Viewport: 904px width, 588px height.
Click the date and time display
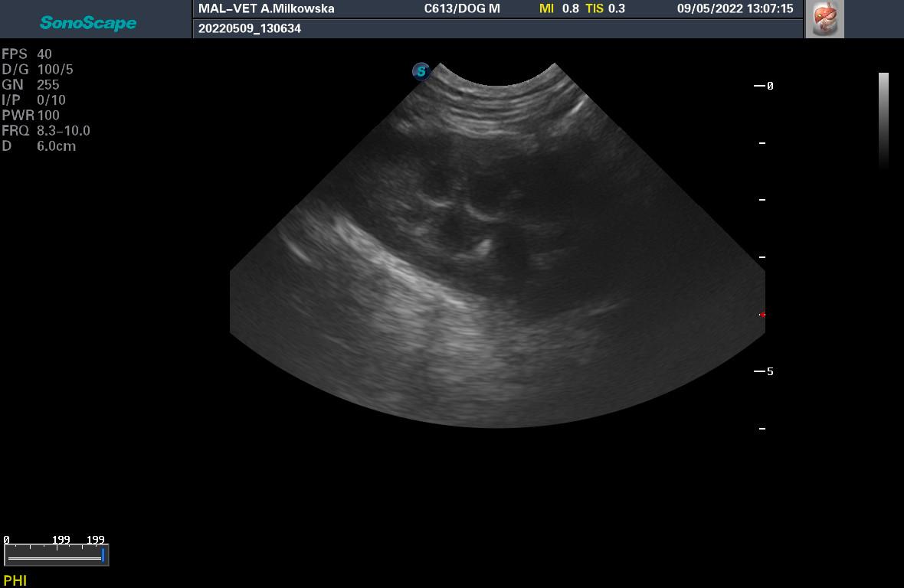735,9
